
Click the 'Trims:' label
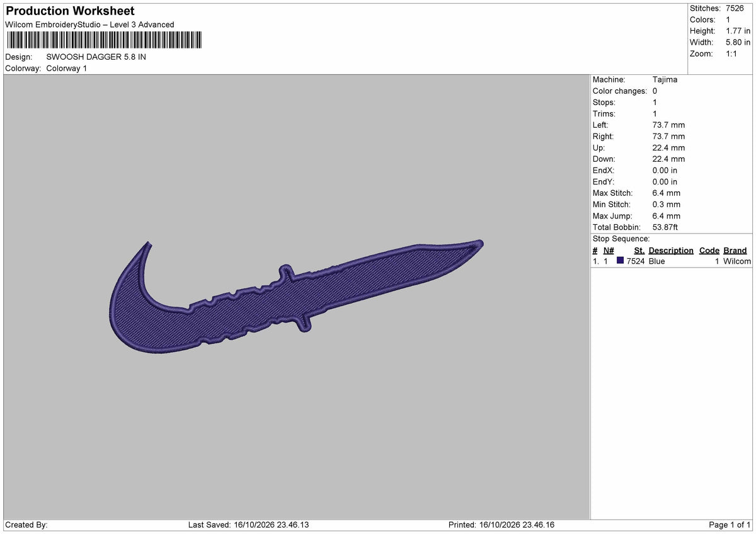click(x=604, y=114)
